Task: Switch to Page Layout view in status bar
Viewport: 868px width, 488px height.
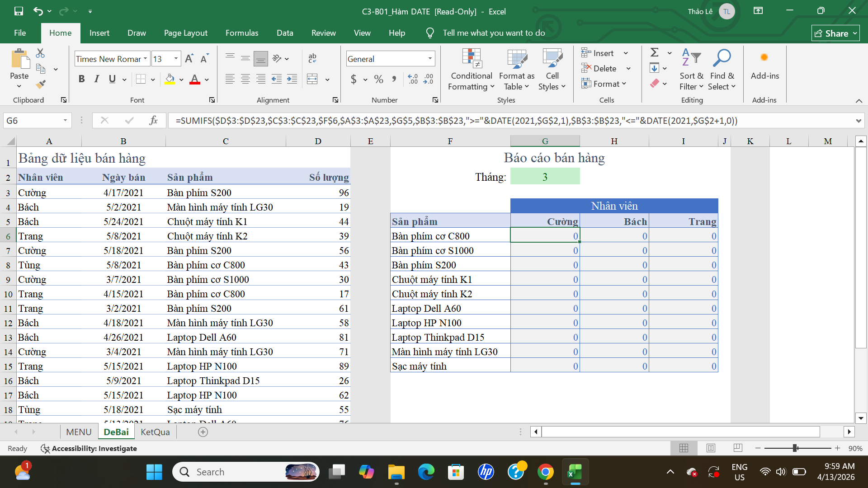Action: point(711,448)
